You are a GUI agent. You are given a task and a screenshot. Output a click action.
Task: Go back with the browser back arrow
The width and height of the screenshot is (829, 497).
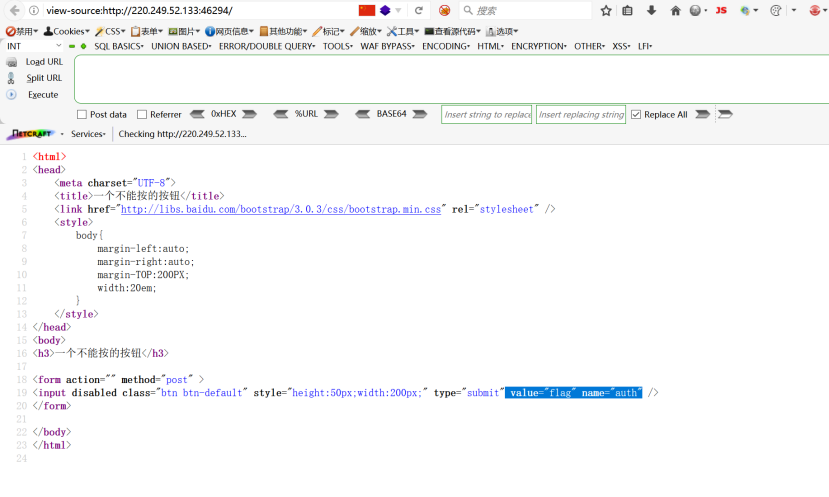coord(15,10)
